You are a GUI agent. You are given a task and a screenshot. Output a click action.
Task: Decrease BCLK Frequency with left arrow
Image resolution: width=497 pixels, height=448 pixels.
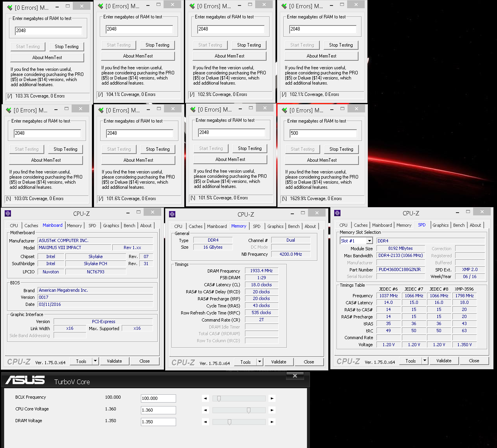(x=205, y=398)
